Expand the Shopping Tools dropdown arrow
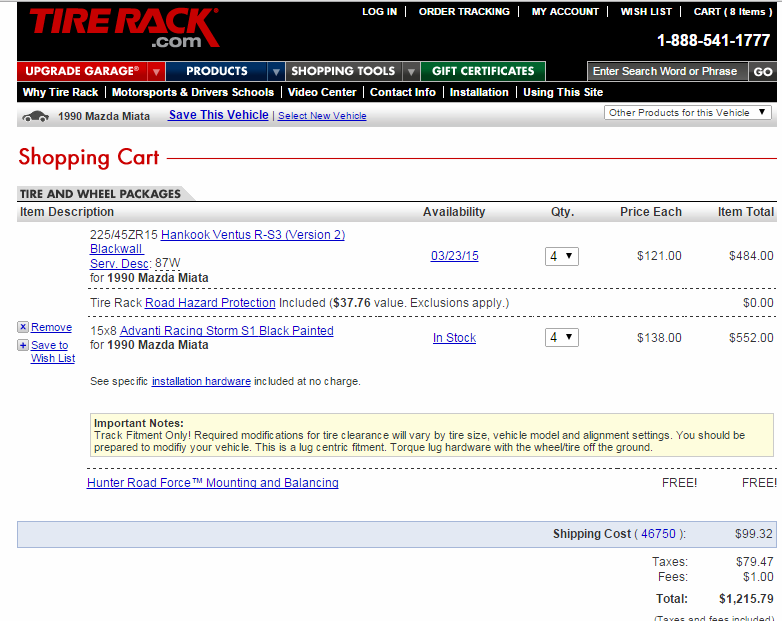Viewport: 782px width, 621px height. tap(411, 71)
